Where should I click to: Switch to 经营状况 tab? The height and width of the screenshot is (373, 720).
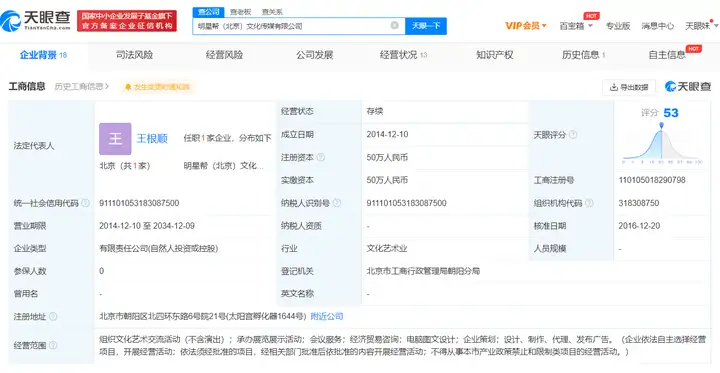pyautogui.click(x=404, y=55)
